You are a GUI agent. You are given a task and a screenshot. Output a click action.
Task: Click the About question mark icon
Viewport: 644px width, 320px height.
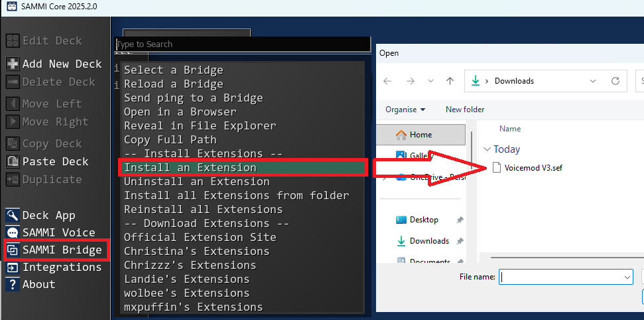tap(13, 285)
